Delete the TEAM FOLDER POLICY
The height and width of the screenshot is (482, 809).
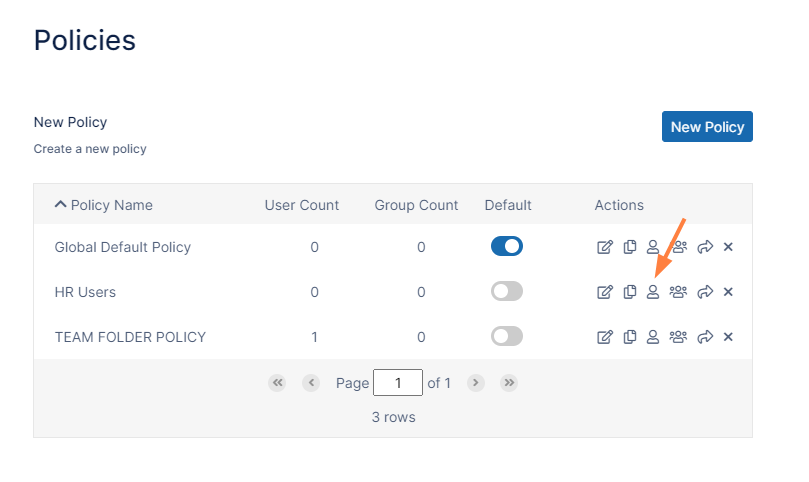[728, 337]
